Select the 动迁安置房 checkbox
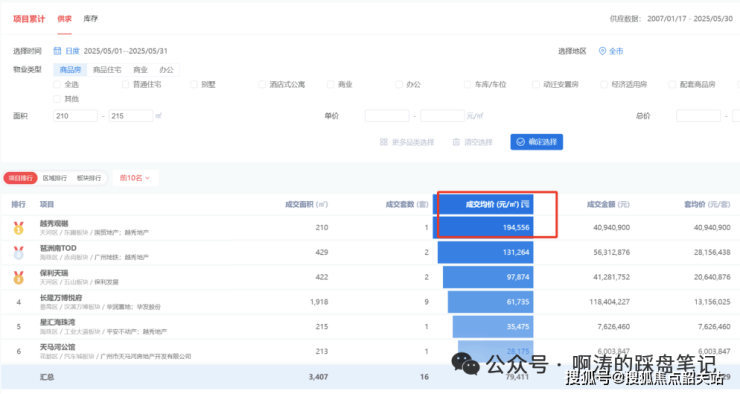Screen dimensions: 740x394 pyautogui.click(x=536, y=84)
